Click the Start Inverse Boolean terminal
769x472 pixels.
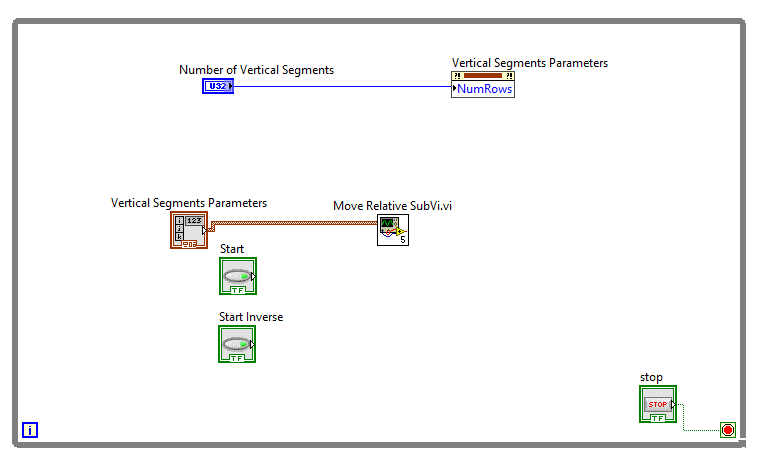(237, 344)
